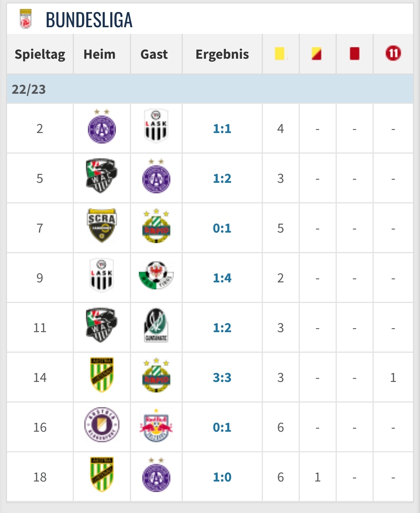420x513 pixels.
Task: Open SCR Altach crest in matchday 7
Action: (x=102, y=226)
